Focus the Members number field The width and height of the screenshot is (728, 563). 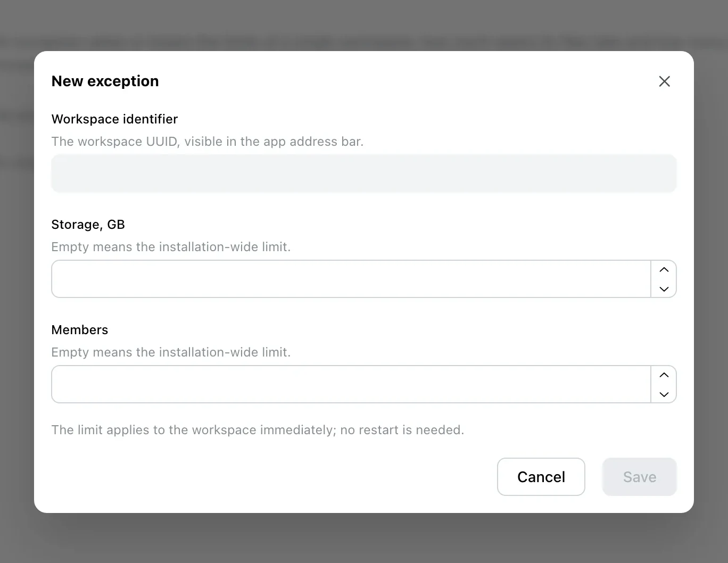click(351, 384)
